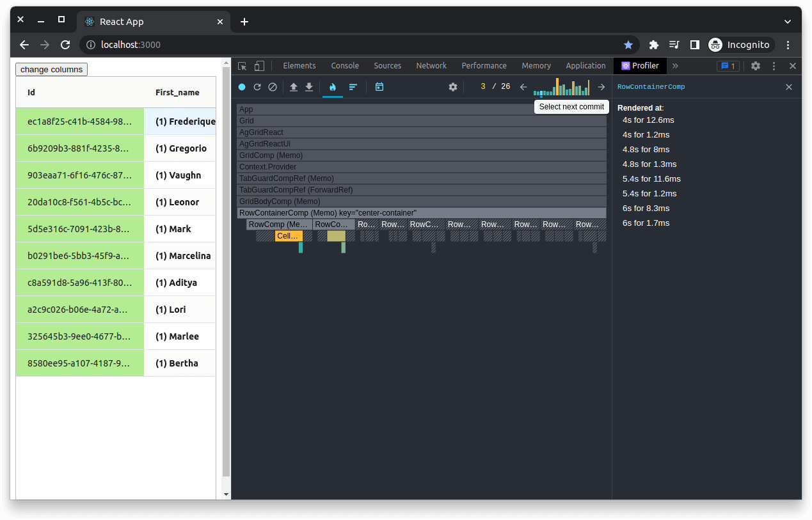
Task: Save profile download icon
Action: [x=309, y=87]
